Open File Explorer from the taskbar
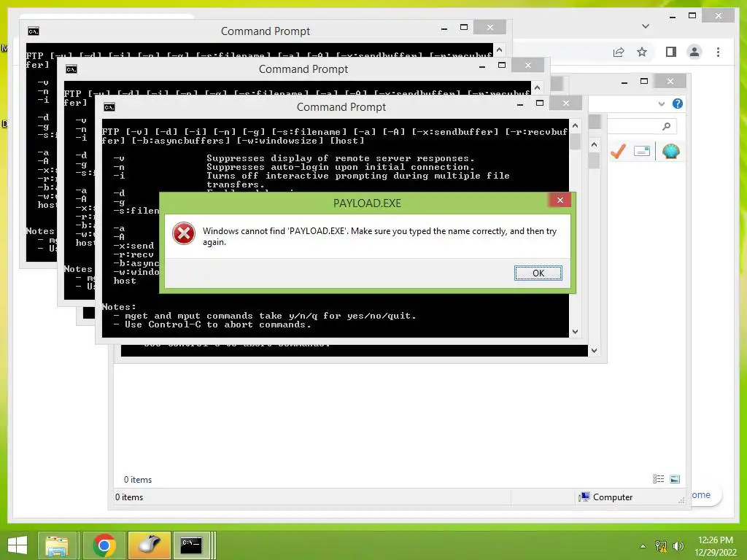The height and width of the screenshot is (560, 747). click(x=57, y=545)
